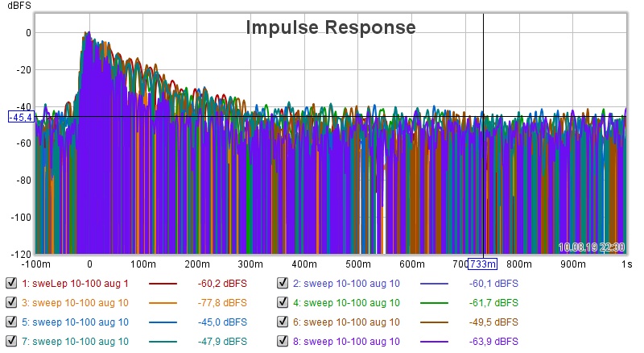Click purple line swatch of trace 8
The height and width of the screenshot is (353, 644).
[x=434, y=342]
